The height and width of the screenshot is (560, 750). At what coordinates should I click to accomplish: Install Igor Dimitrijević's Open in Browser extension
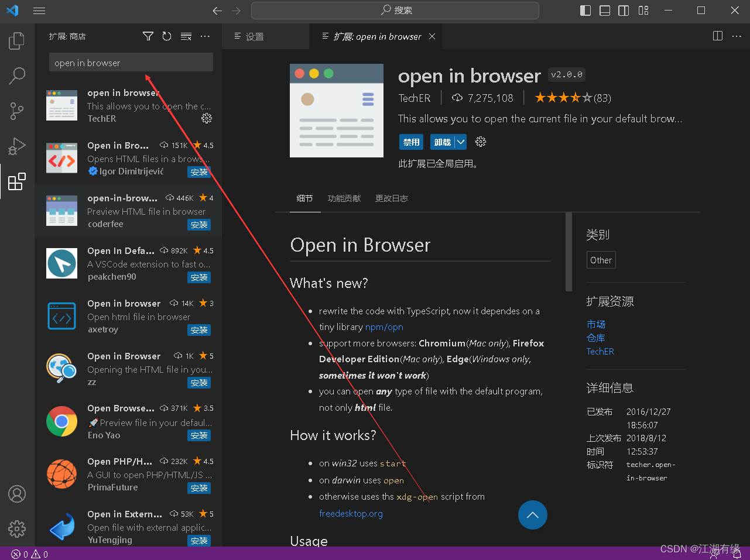pyautogui.click(x=199, y=172)
